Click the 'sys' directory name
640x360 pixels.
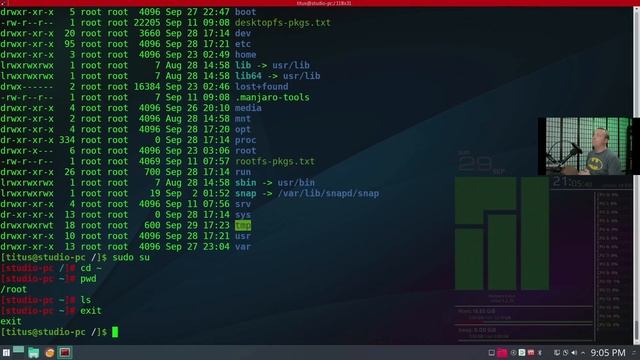[x=243, y=215]
